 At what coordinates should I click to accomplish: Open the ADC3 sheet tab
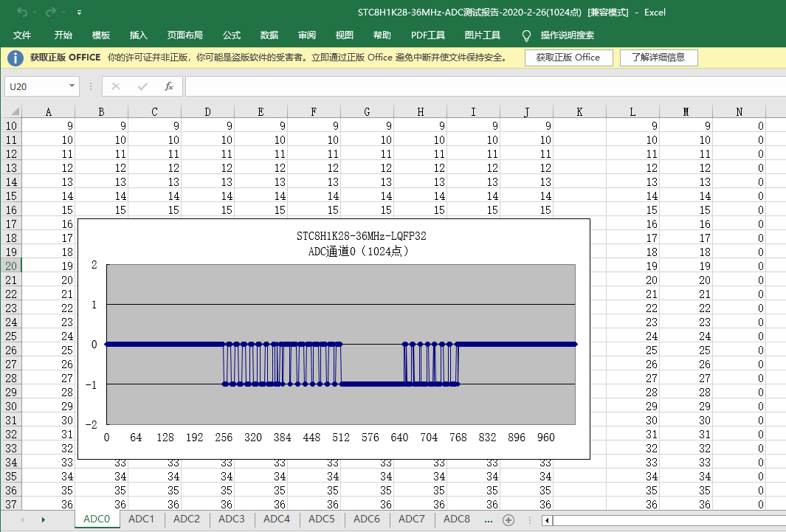(x=232, y=519)
